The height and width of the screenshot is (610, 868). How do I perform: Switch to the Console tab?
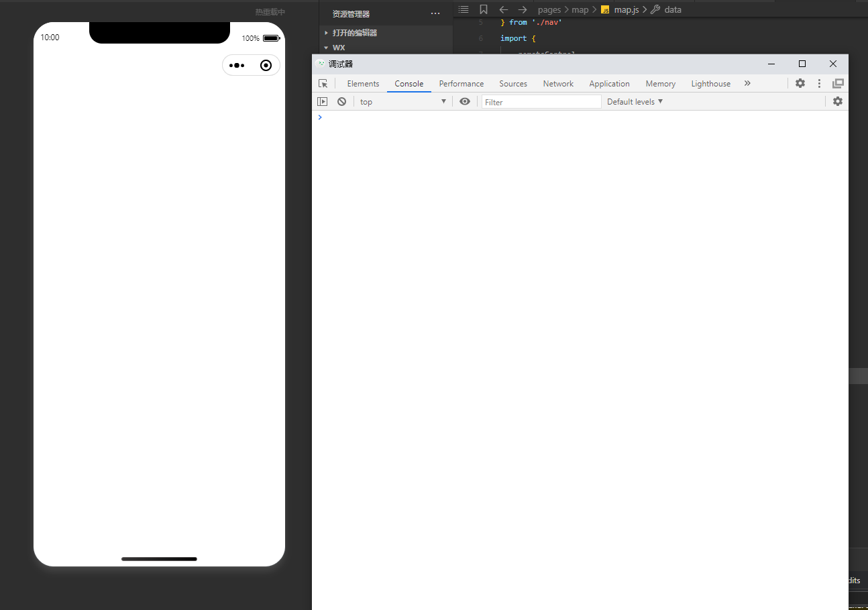(409, 84)
